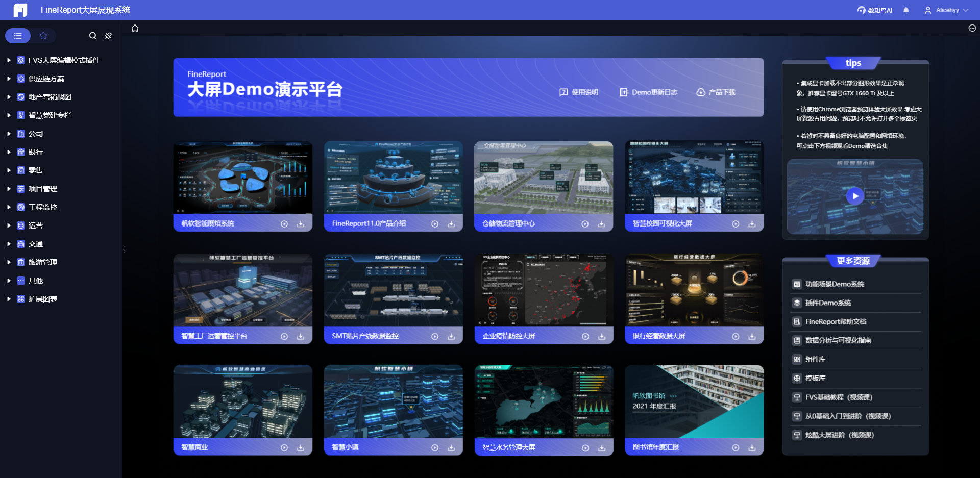Download 银行经营数据大屏 template

pyautogui.click(x=752, y=337)
